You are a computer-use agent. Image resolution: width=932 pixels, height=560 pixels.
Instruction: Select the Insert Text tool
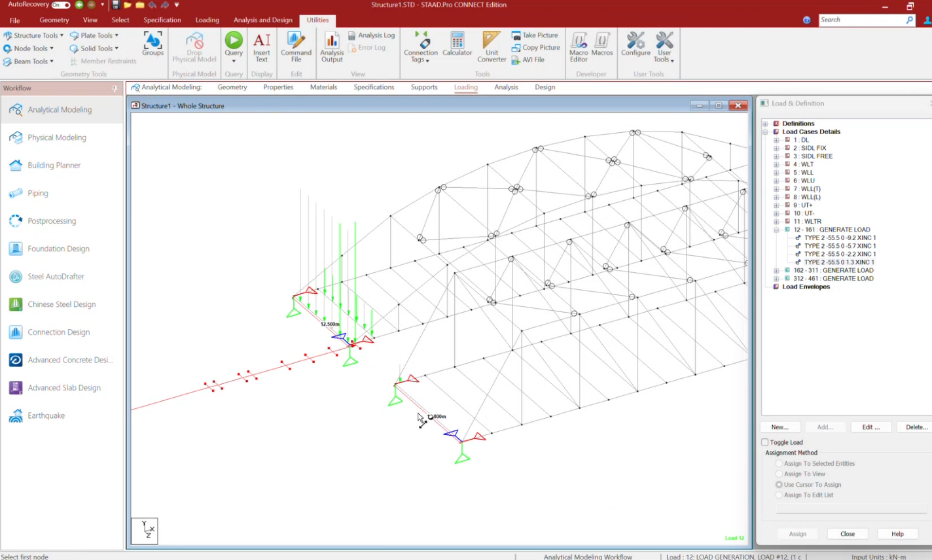pyautogui.click(x=262, y=46)
